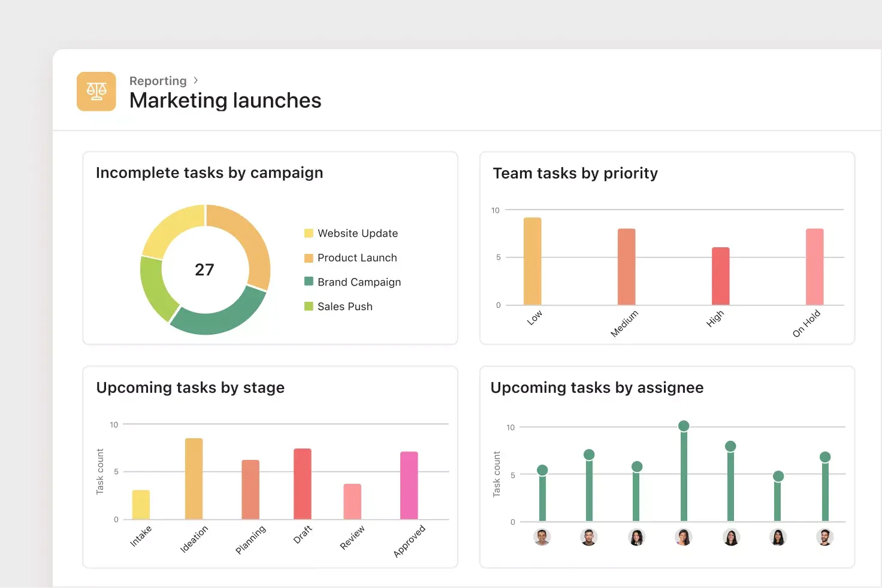Select the tallest assignee's avatar thumbnail
The width and height of the screenshot is (882, 588).
pos(683,537)
